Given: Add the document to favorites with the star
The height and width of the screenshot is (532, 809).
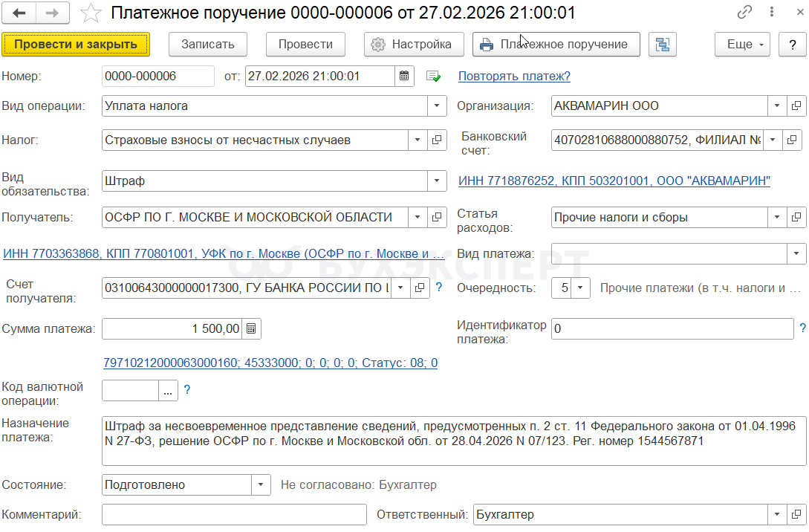Looking at the screenshot, I should (x=91, y=13).
